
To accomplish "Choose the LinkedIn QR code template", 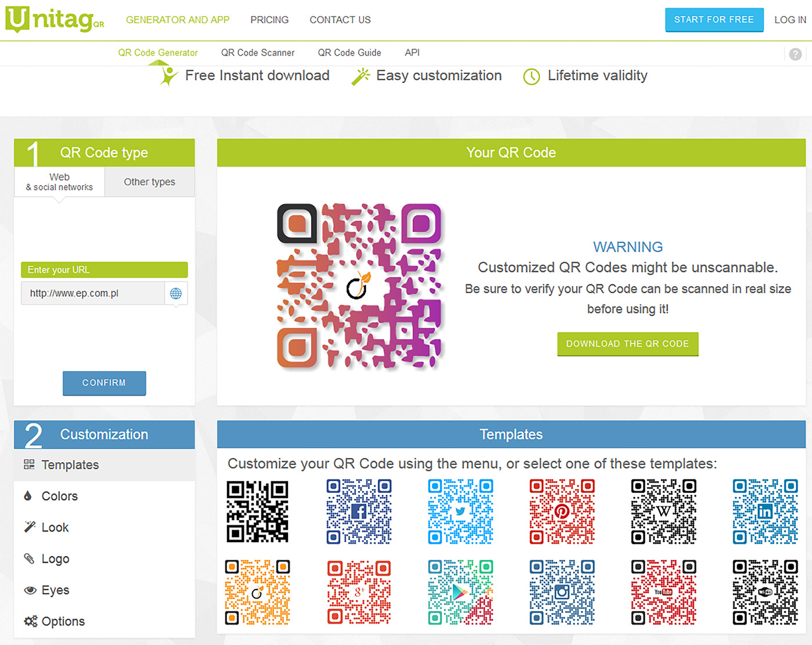I will click(x=765, y=511).
